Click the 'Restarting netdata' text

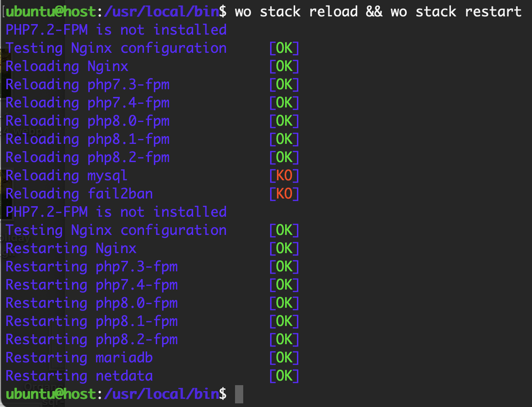[79, 376]
